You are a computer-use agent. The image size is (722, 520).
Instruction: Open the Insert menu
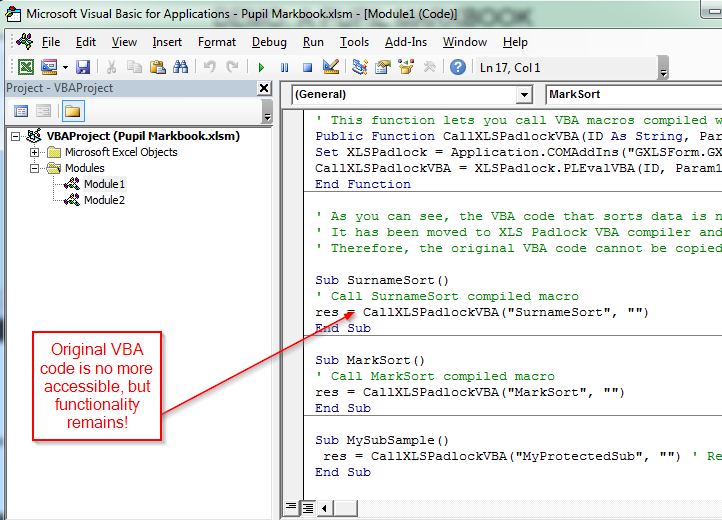click(x=167, y=42)
